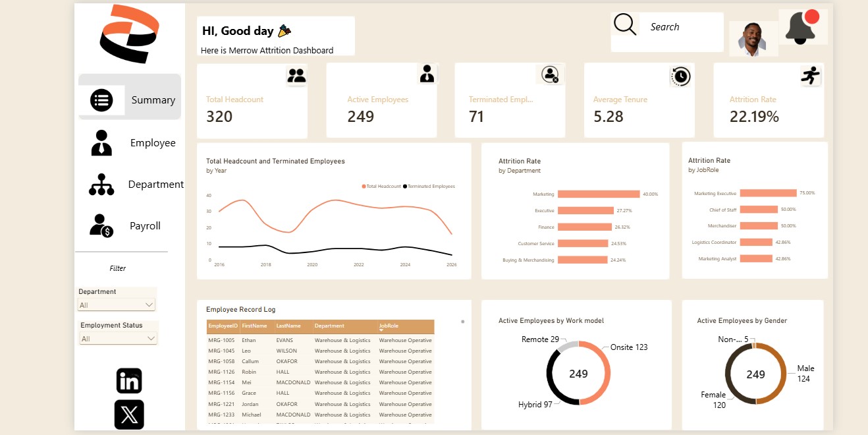Click the Terminated Employees legend marker

(x=405, y=187)
